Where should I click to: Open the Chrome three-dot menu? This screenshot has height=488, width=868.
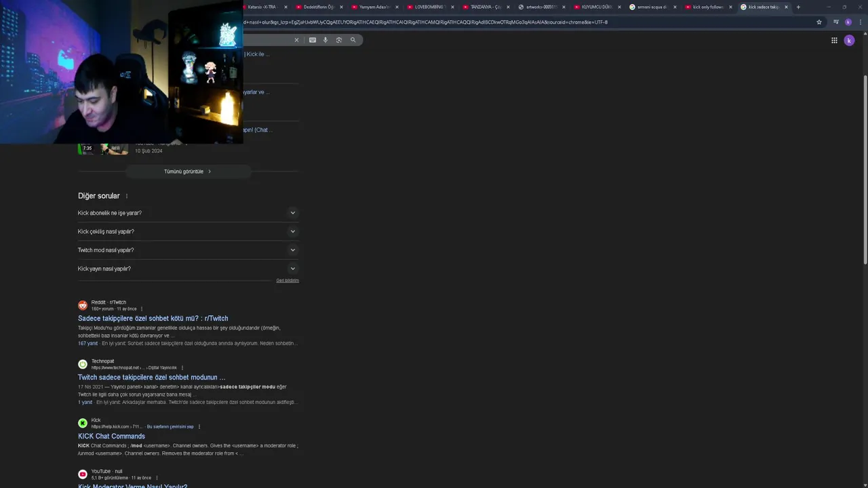point(859,22)
